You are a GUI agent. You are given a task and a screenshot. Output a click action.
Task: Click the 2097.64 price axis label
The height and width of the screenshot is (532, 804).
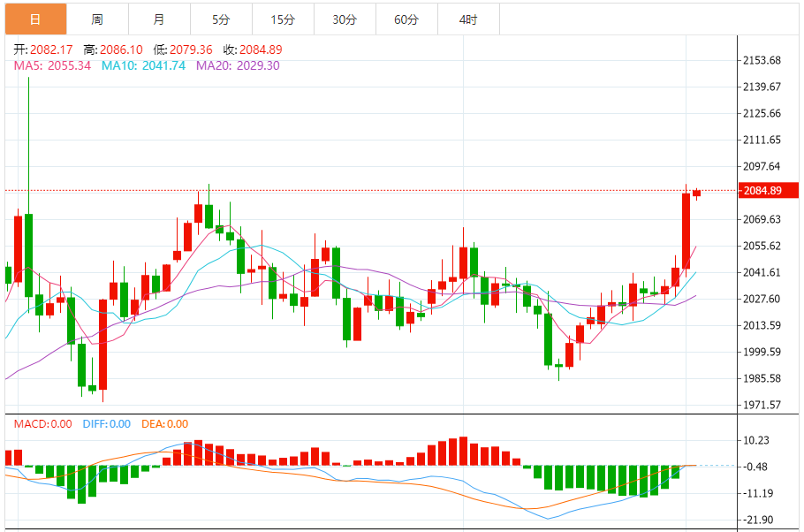[x=762, y=166]
